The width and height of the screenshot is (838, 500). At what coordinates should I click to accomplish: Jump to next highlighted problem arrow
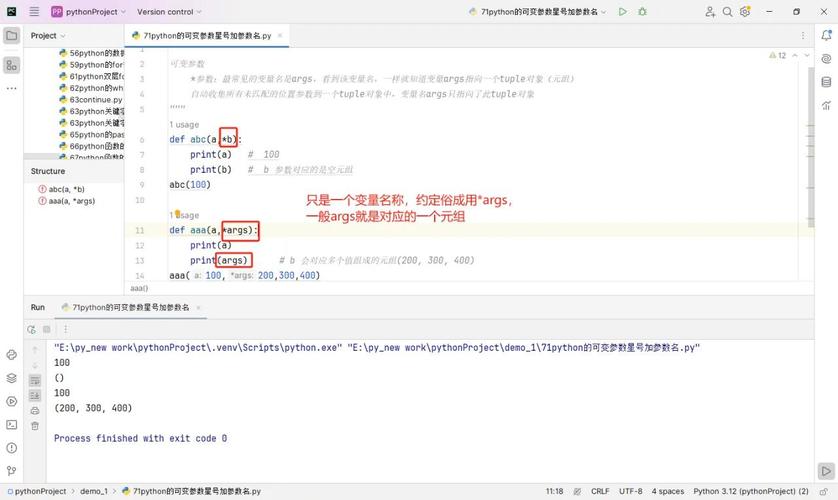pos(806,56)
